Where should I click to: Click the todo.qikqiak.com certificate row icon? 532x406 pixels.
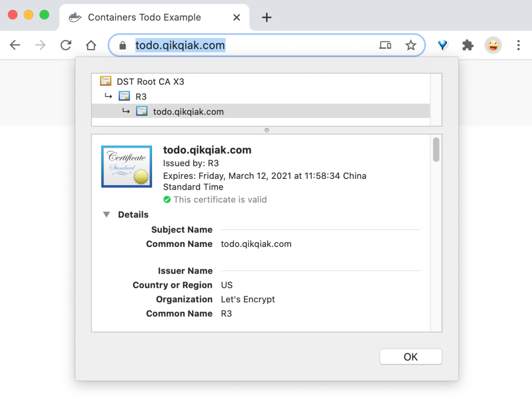141,111
